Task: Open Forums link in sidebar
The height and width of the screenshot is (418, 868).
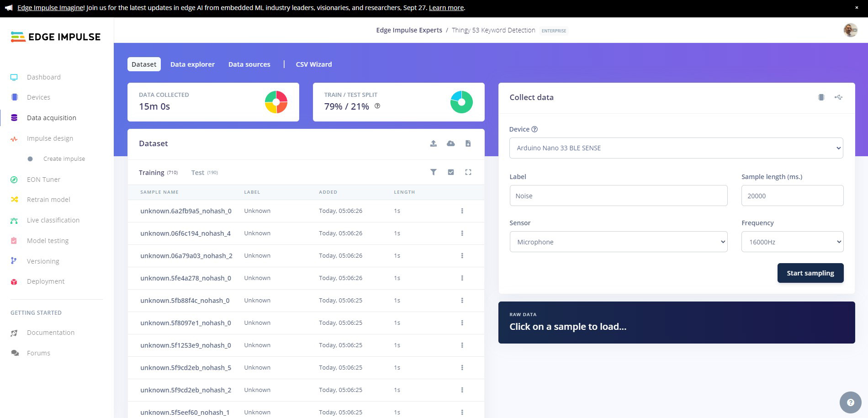Action: coord(38,353)
